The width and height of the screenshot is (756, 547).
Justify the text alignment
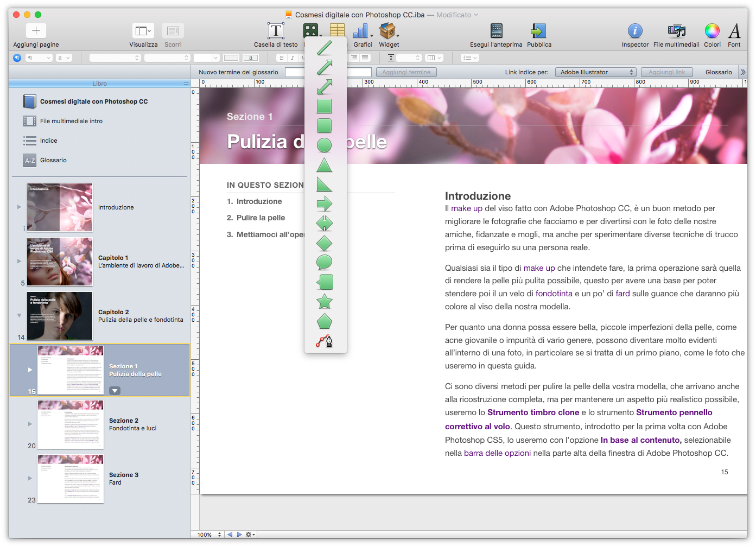coord(365,58)
